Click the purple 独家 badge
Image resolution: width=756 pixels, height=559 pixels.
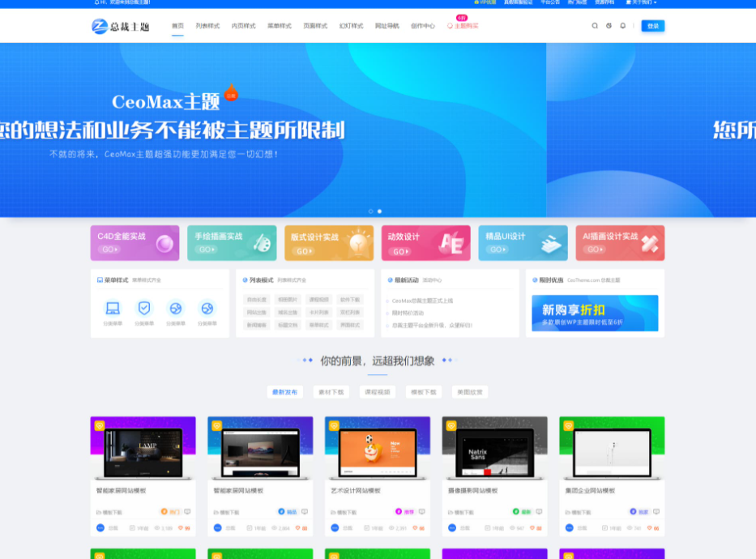(639, 512)
